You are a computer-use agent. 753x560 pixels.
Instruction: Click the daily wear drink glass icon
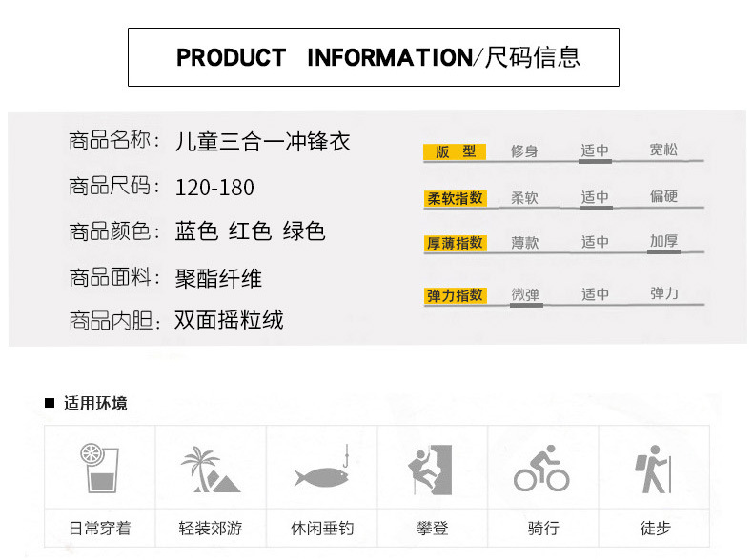pos(99,469)
